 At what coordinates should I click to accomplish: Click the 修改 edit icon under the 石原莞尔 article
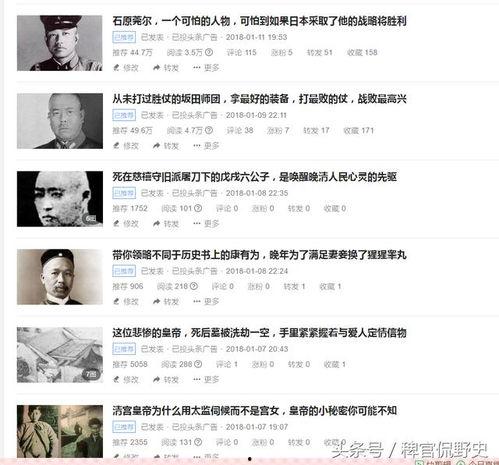[x=116, y=68]
